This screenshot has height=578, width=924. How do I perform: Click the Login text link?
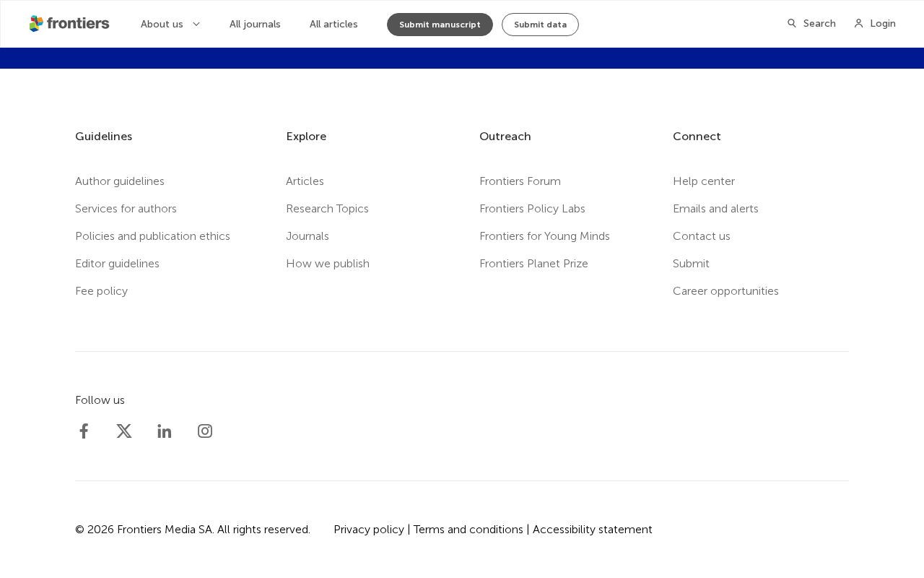coord(883,23)
